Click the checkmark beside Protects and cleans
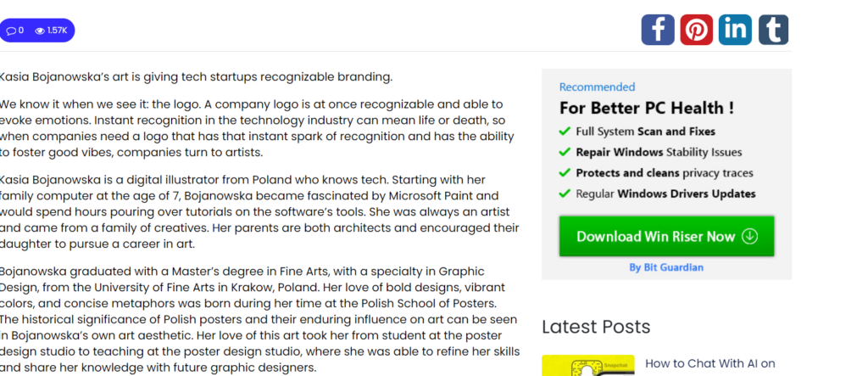This screenshot has height=376, width=868. pyautogui.click(x=565, y=173)
